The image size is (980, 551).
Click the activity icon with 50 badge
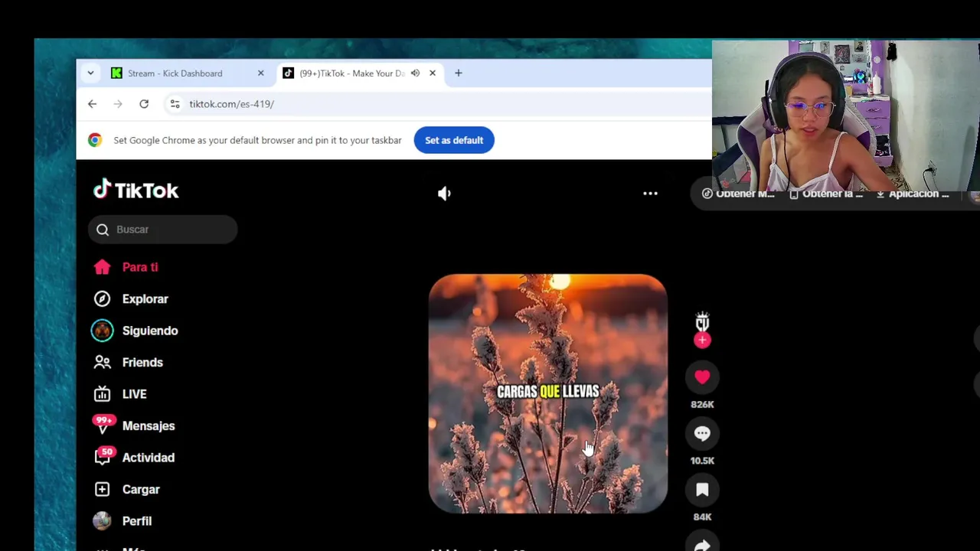click(x=103, y=457)
